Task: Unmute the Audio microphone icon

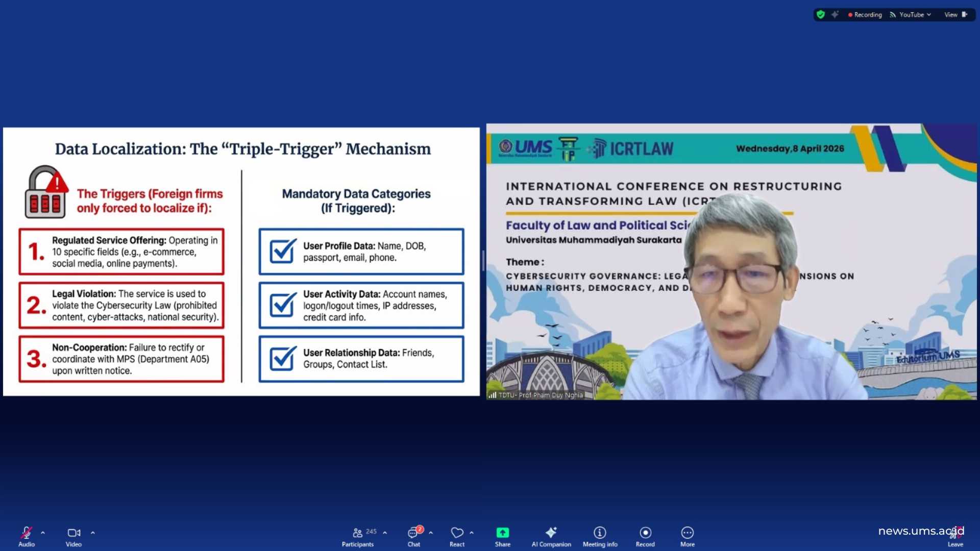Action: [27, 533]
